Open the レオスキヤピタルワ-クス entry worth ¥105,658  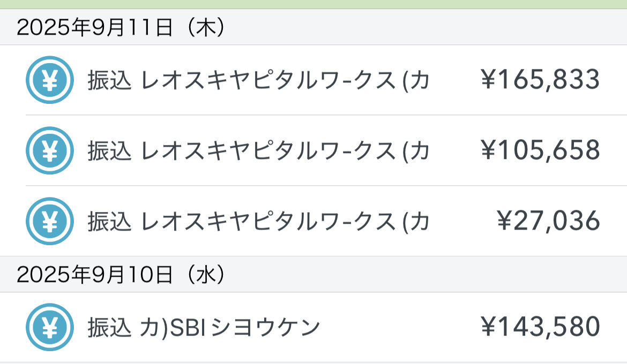click(x=268, y=151)
